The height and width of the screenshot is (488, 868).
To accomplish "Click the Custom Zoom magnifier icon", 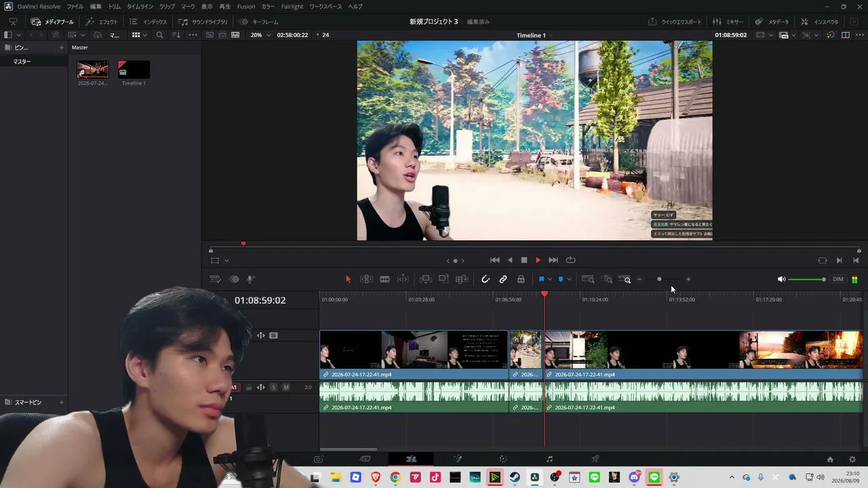I will point(625,279).
